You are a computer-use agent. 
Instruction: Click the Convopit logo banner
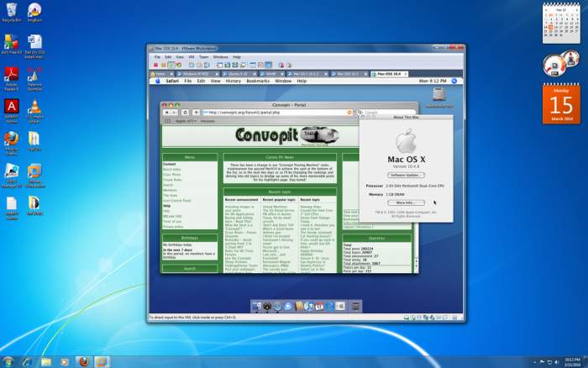pyautogui.click(x=287, y=136)
